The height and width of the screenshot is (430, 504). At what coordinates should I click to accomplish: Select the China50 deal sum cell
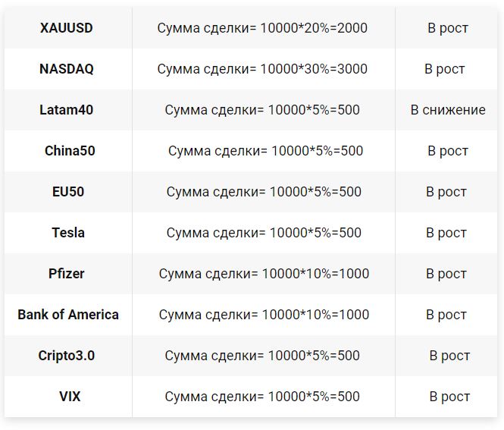[x=265, y=151]
